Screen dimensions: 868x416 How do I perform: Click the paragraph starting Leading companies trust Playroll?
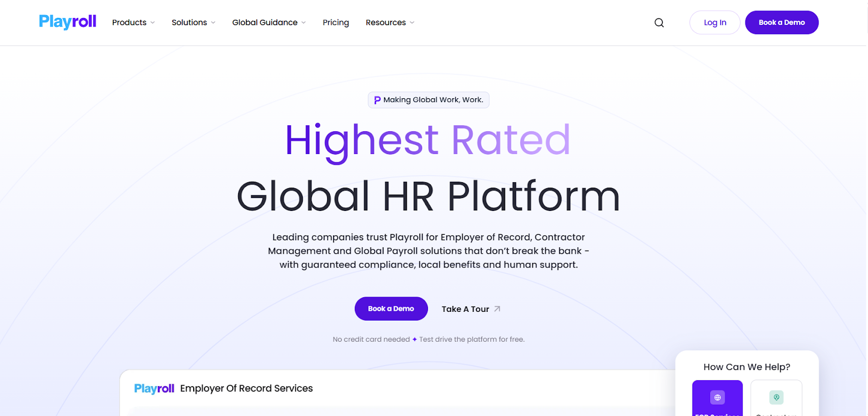[x=429, y=251]
